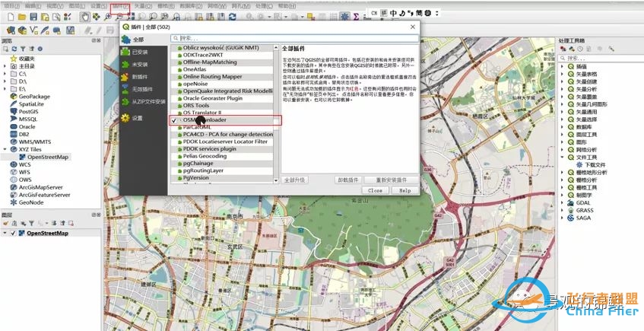Click the plugin list scroll down arrow
The height and width of the screenshot is (331, 644).
tap(276, 180)
